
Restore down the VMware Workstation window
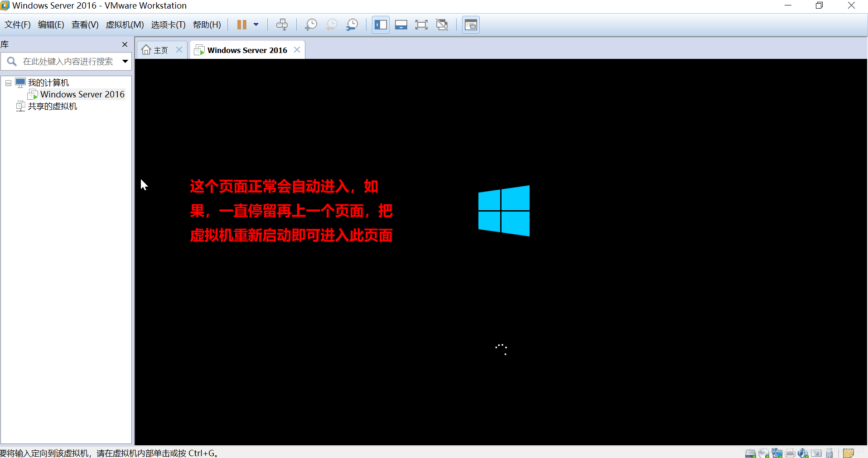pyautogui.click(x=819, y=5)
